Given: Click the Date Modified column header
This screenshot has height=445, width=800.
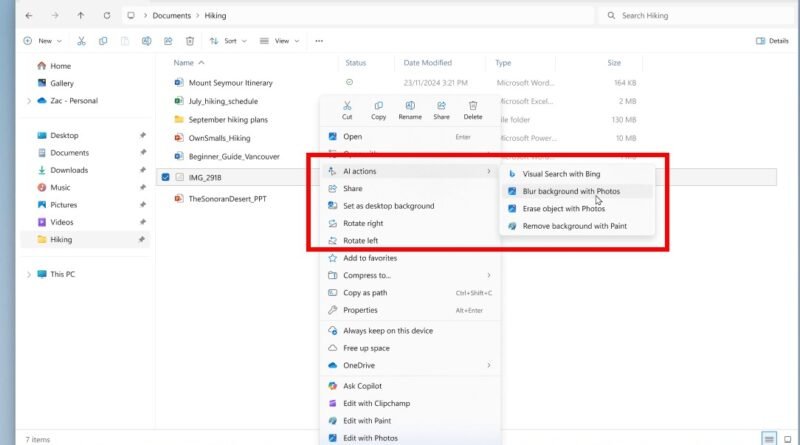Looking at the screenshot, I should pos(428,63).
